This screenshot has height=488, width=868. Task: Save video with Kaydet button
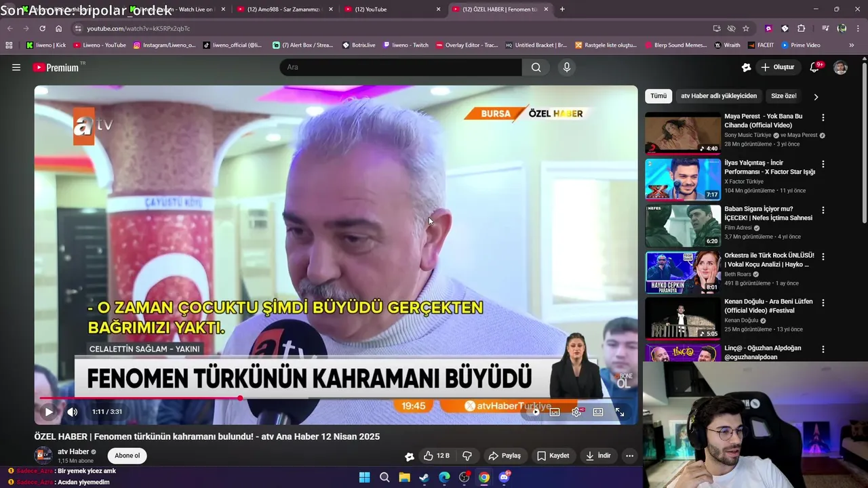pyautogui.click(x=553, y=455)
